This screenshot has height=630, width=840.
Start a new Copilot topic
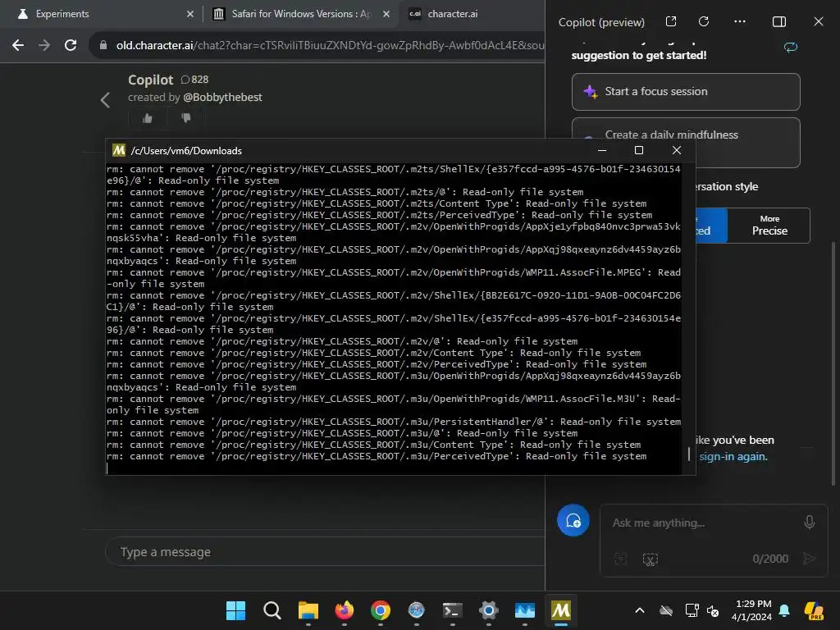573,520
